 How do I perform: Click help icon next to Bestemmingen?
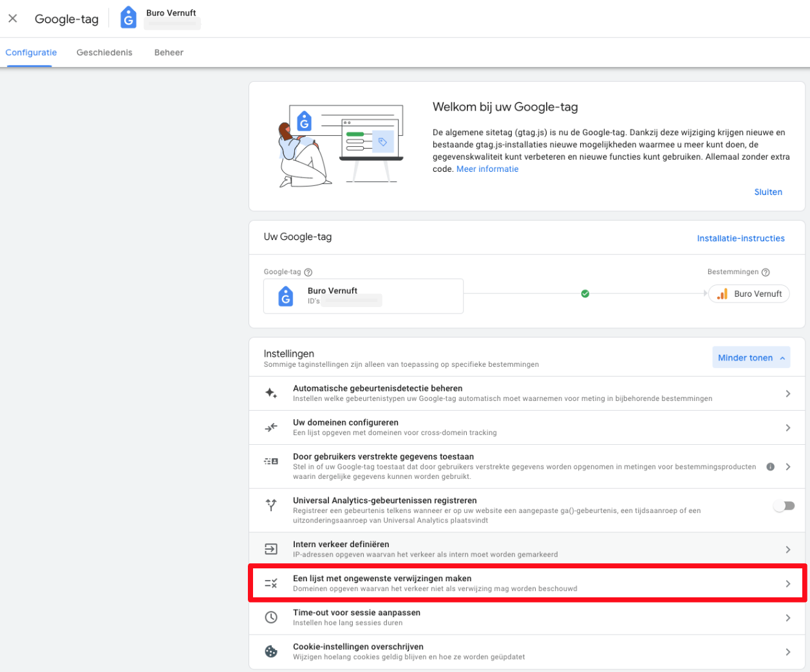tap(766, 272)
